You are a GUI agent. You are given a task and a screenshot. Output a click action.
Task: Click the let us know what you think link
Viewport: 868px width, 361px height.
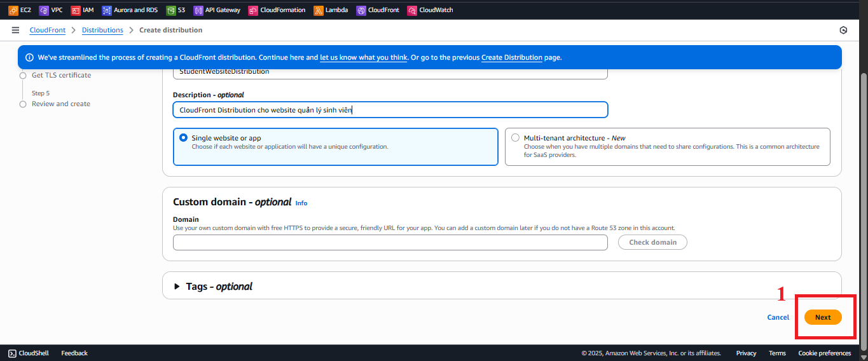point(363,57)
